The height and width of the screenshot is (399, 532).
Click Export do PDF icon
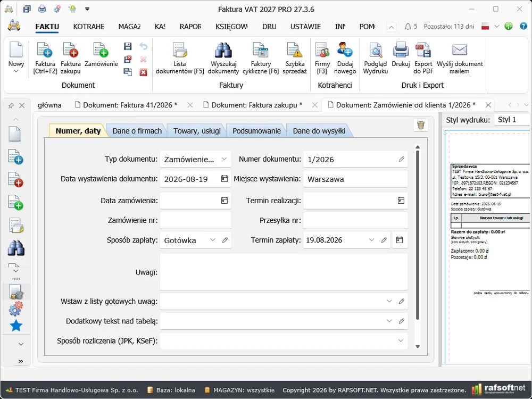point(423,57)
